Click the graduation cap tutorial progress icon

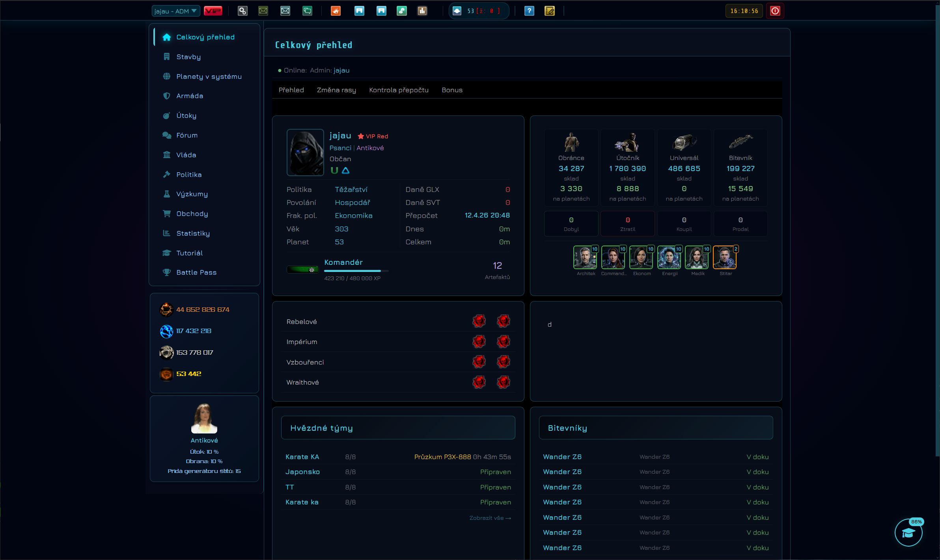[908, 533]
